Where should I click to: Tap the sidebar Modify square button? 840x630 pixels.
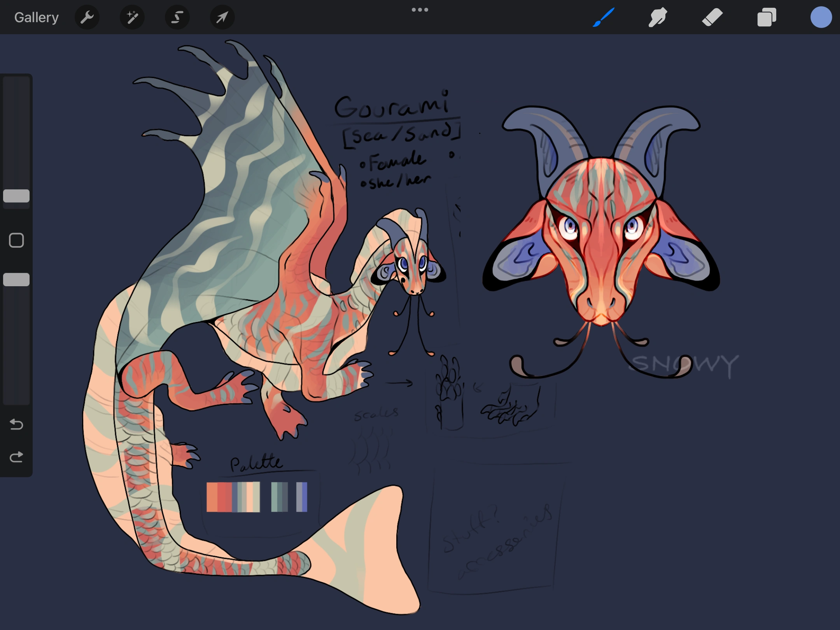[x=16, y=241]
